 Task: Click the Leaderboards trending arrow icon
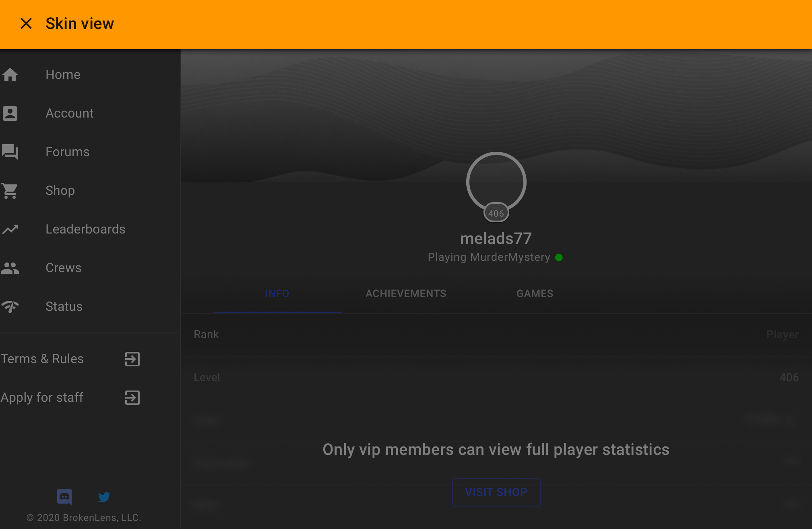(10, 229)
